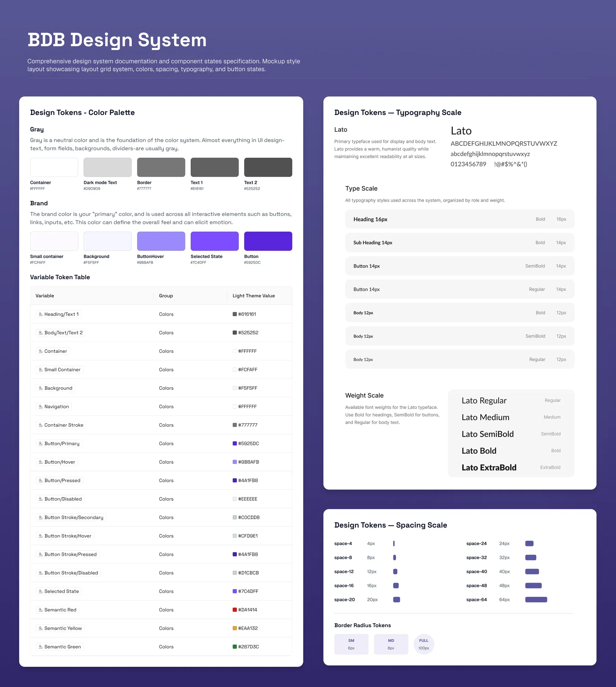Click the #287D3C green color chip
The width and height of the screenshot is (616, 687).
(235, 647)
